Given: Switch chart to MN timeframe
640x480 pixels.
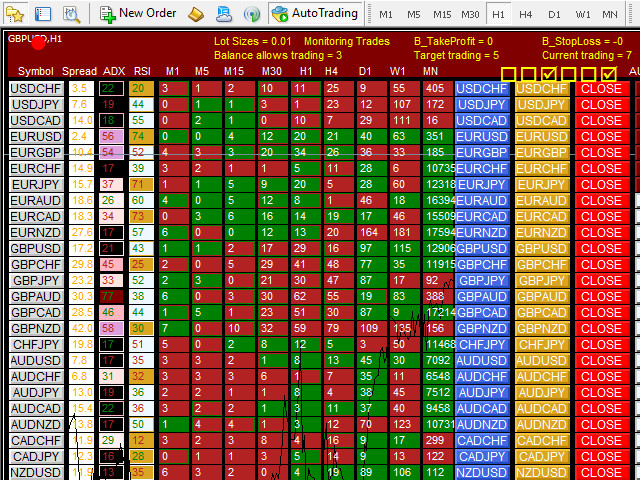Looking at the screenshot, I should (x=610, y=15).
